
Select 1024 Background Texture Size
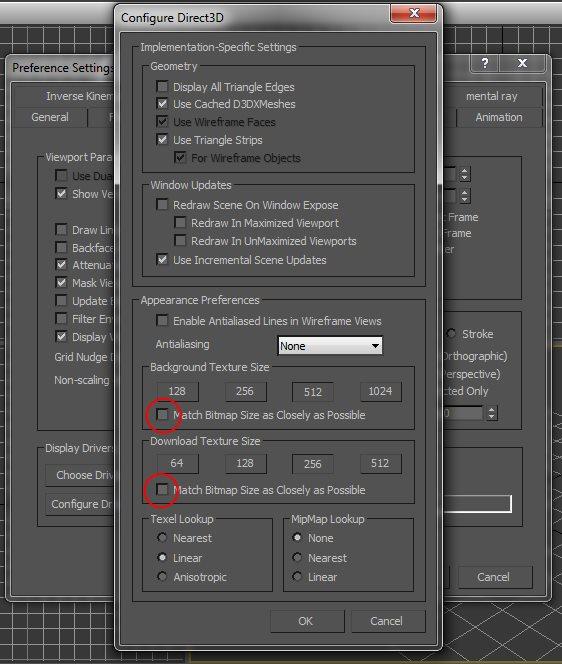tap(380, 391)
